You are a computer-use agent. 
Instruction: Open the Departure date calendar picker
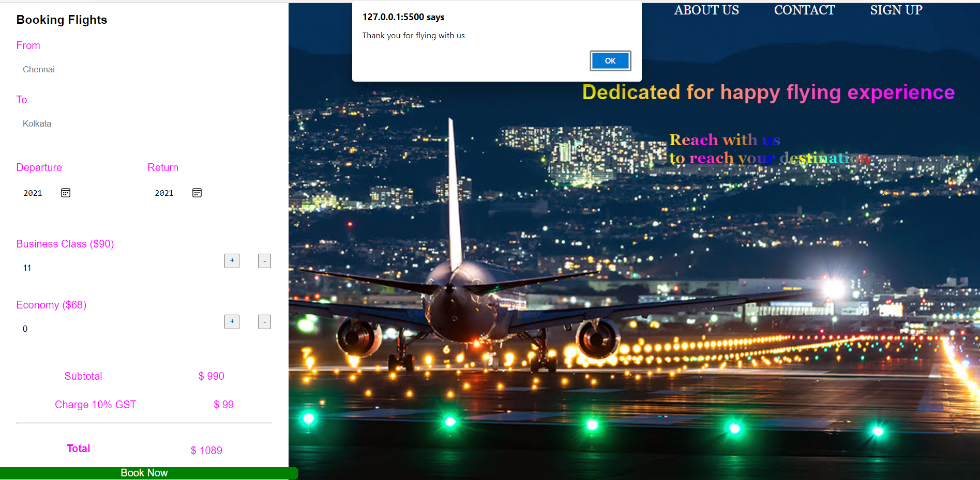(x=65, y=193)
